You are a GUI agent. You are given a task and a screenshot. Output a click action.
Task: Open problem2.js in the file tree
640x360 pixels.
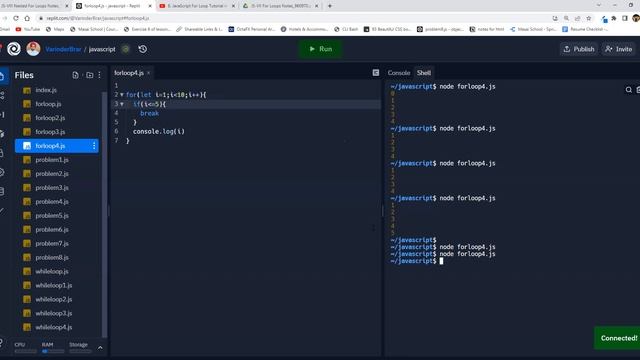pyautogui.click(x=57, y=173)
